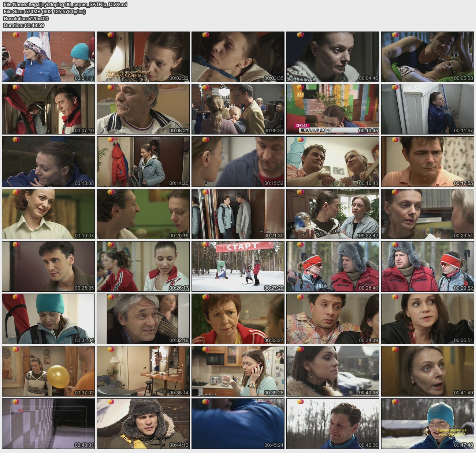
Task: Click the thumbnail timestamped 00:01:11
Action: 48,56
